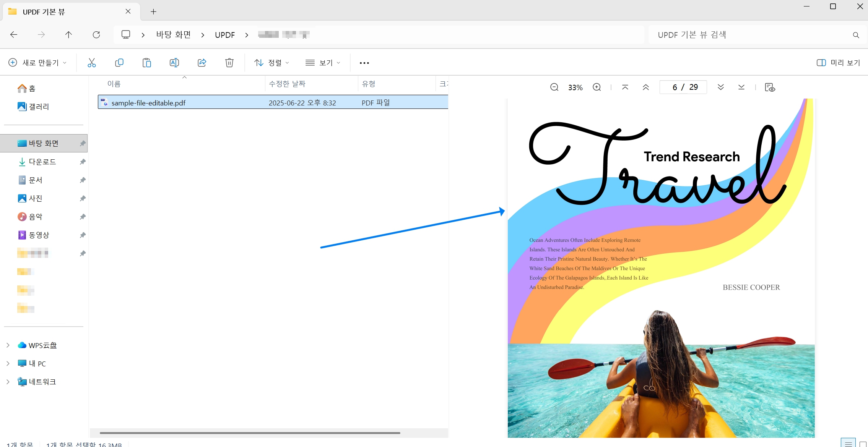The width and height of the screenshot is (868, 447).
Task: Expand the 내 PC tree node
Action: point(8,363)
